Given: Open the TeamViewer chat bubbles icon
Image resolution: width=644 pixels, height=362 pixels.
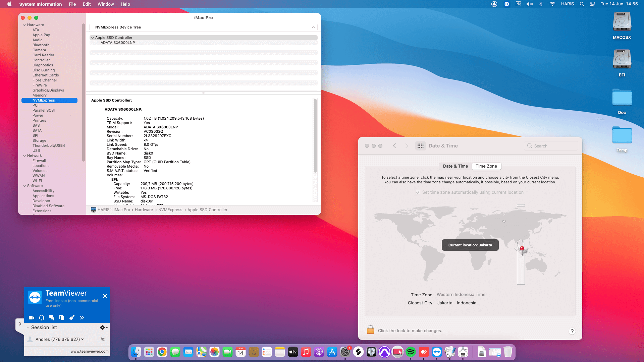Looking at the screenshot, I should pos(52,318).
